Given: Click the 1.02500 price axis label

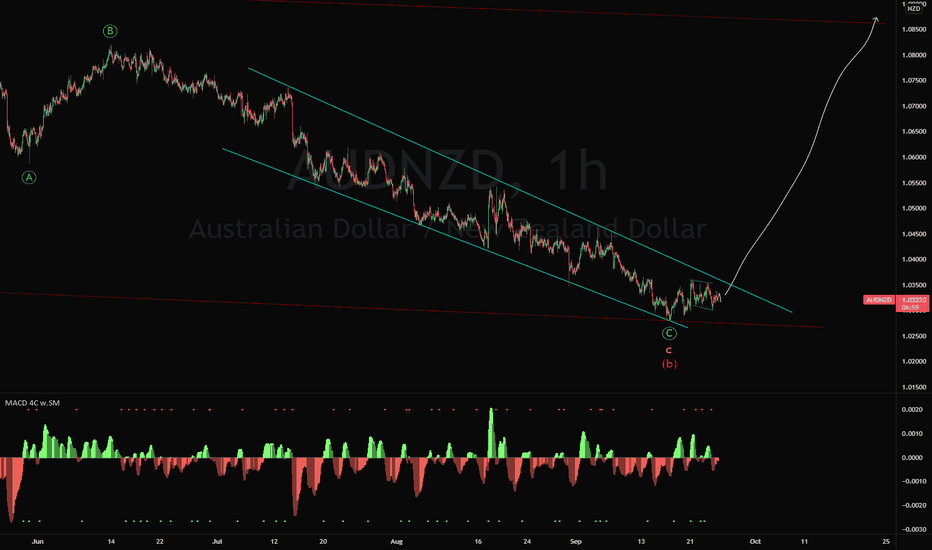Looking at the screenshot, I should click(914, 337).
